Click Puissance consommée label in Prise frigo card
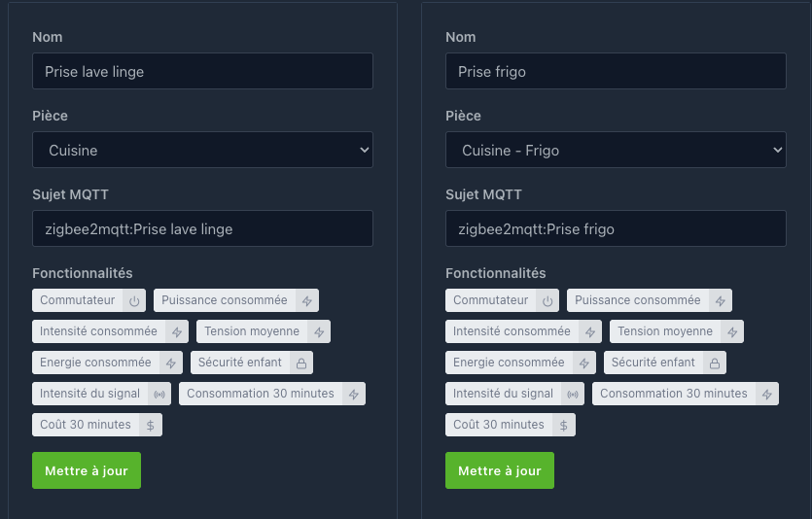This screenshot has height=519, width=812. pos(638,300)
